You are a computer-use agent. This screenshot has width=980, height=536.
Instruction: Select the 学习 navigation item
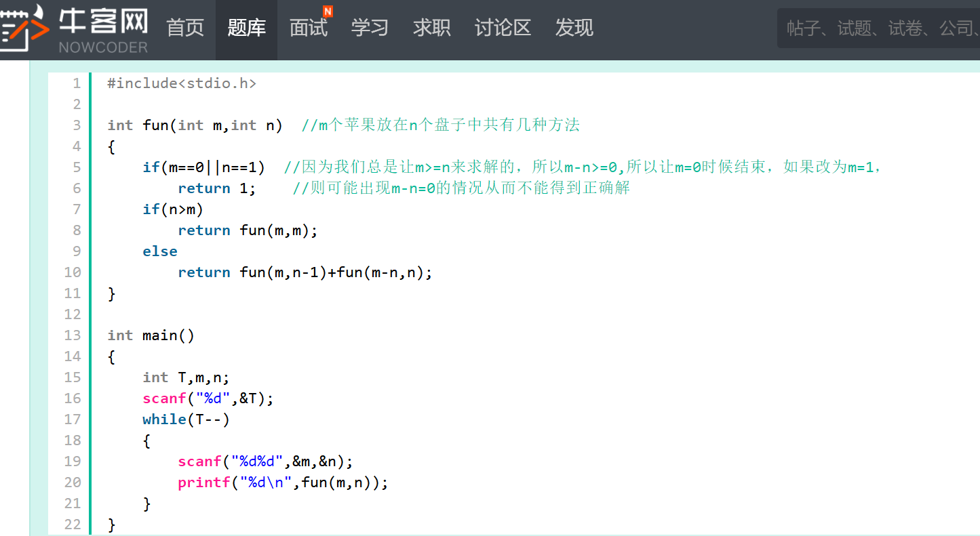[x=370, y=28]
